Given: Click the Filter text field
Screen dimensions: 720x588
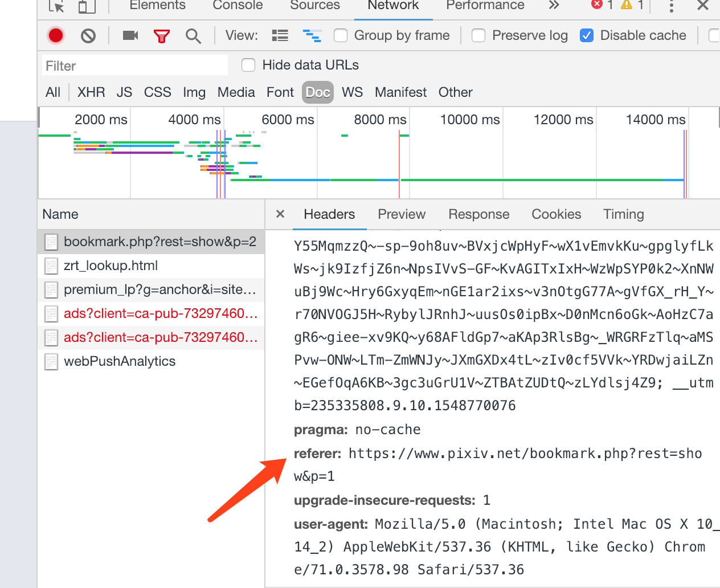Looking at the screenshot, I should click(x=135, y=66).
